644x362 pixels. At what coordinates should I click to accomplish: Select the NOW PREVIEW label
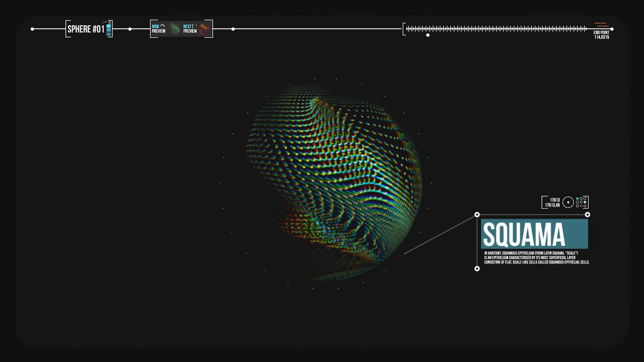tap(158, 29)
